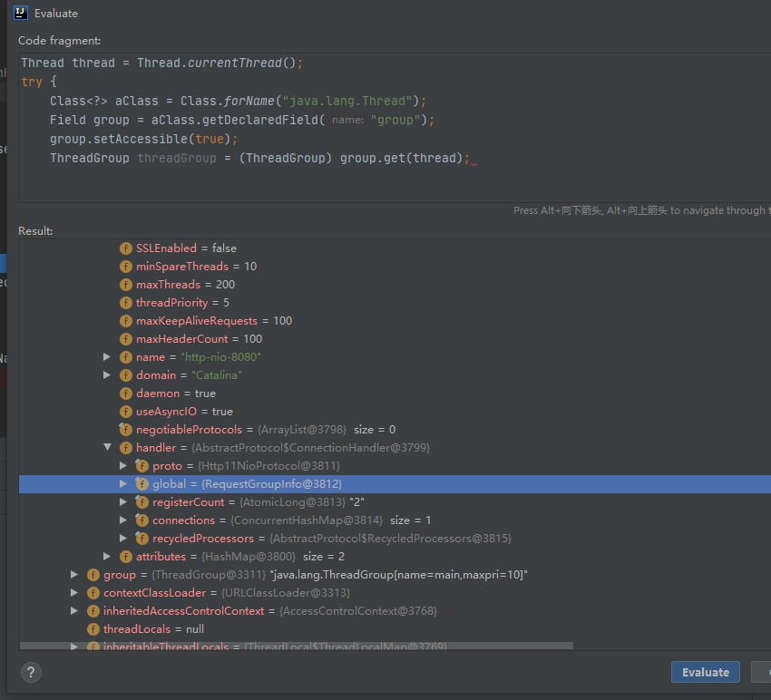771x700 pixels.
Task: Click the field icon beside attributes
Action: tap(126, 557)
